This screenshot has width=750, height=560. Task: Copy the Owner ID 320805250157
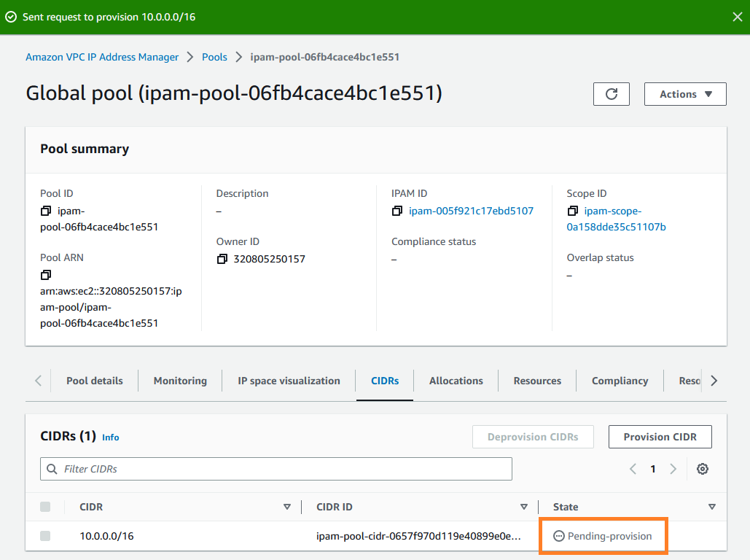222,258
